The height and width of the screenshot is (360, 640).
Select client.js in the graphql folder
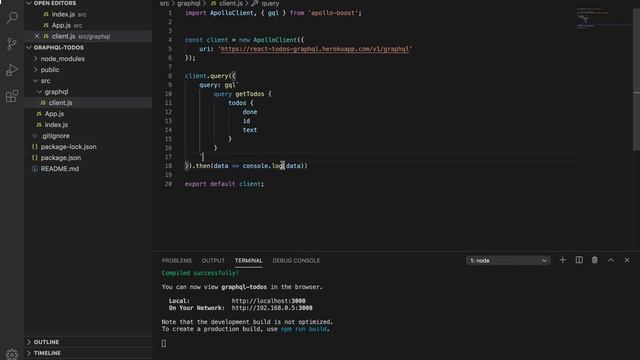click(60, 103)
